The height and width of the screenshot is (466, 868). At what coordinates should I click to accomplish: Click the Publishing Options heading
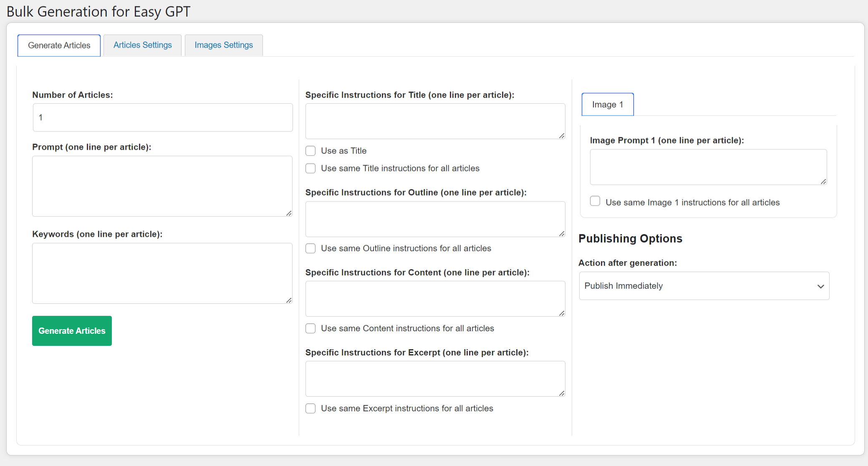[x=630, y=239]
